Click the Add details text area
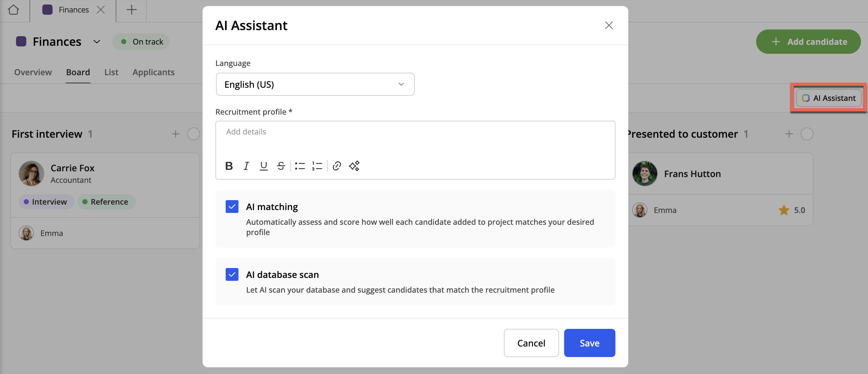The image size is (868, 374). [414, 138]
